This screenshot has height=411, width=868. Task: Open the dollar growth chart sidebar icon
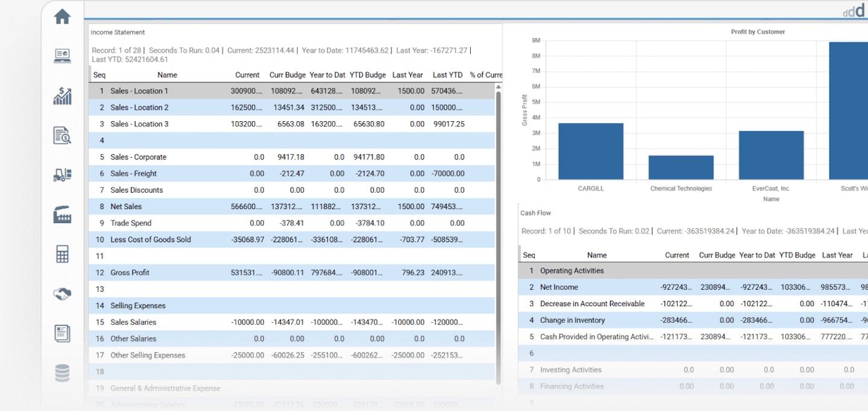62,96
